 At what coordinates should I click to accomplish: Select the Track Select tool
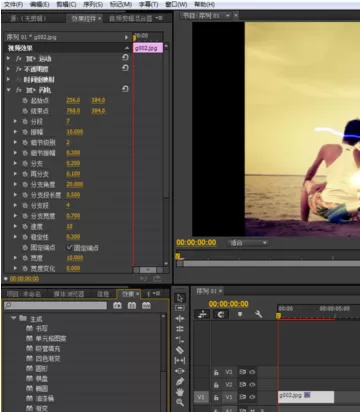click(180, 308)
